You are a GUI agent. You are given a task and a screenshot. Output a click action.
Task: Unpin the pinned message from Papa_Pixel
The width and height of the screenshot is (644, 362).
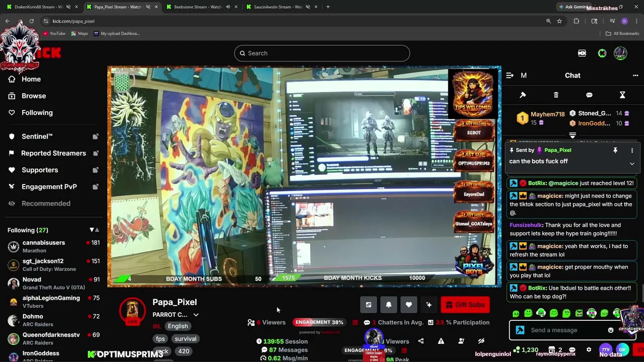pyautogui.click(x=615, y=150)
